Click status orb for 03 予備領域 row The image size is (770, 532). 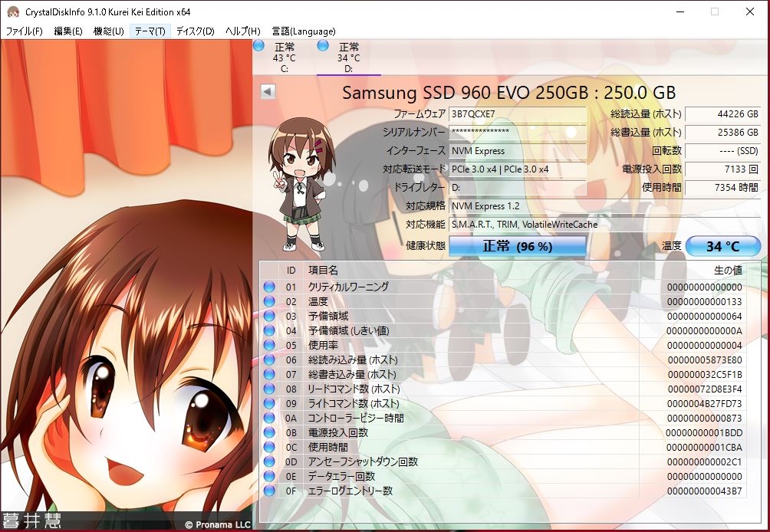[x=269, y=316]
